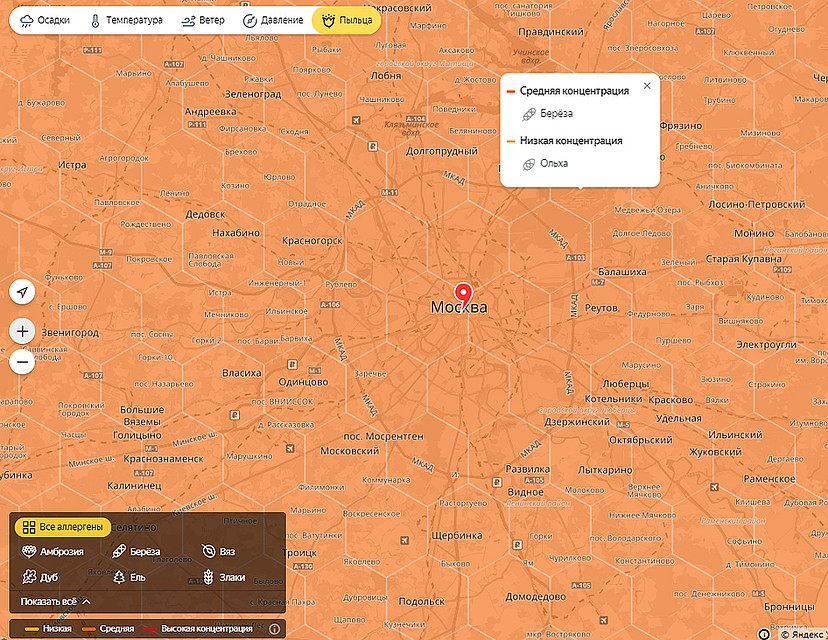Click the Красногорск label on map
Viewport: 828px width, 640px height.
tap(312, 241)
